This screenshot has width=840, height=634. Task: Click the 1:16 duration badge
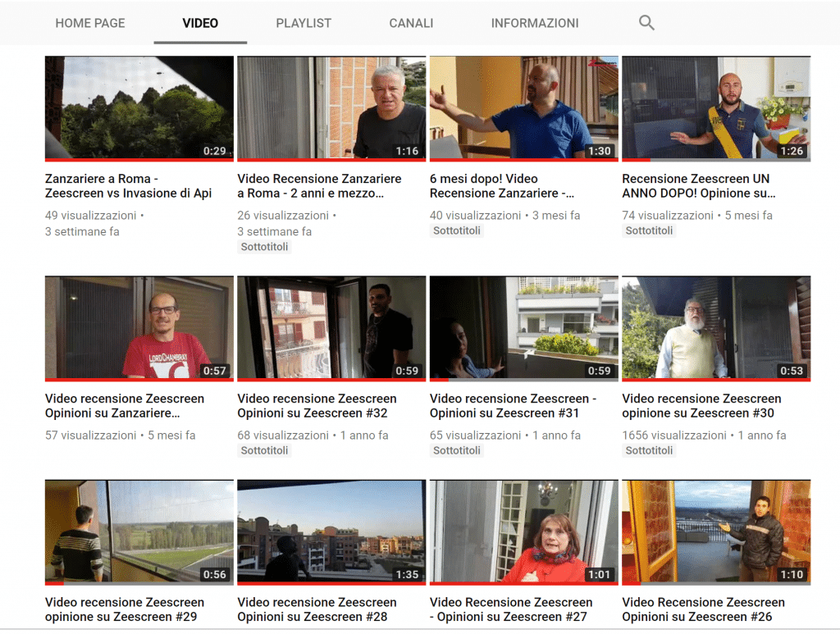(407, 151)
